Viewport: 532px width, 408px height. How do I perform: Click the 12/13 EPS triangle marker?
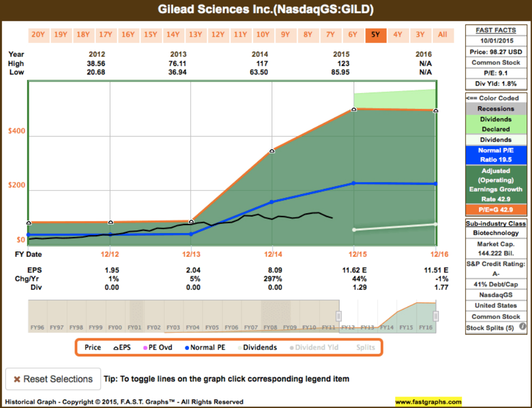click(x=191, y=222)
